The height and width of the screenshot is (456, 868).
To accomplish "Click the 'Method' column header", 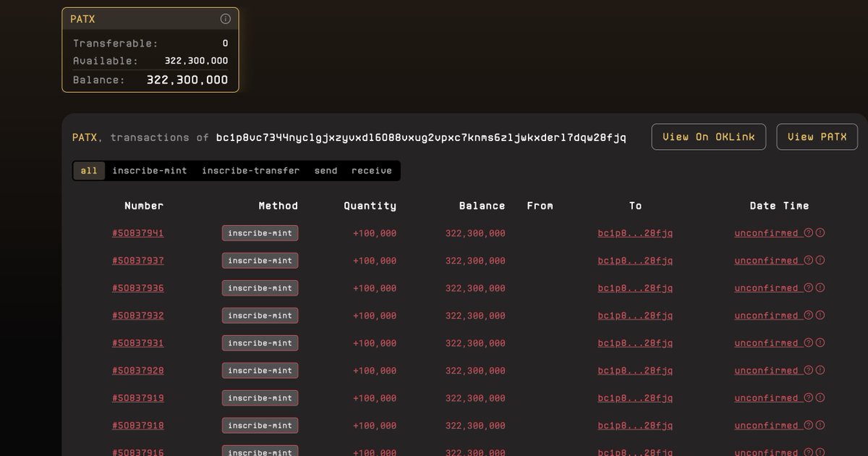I will (278, 206).
